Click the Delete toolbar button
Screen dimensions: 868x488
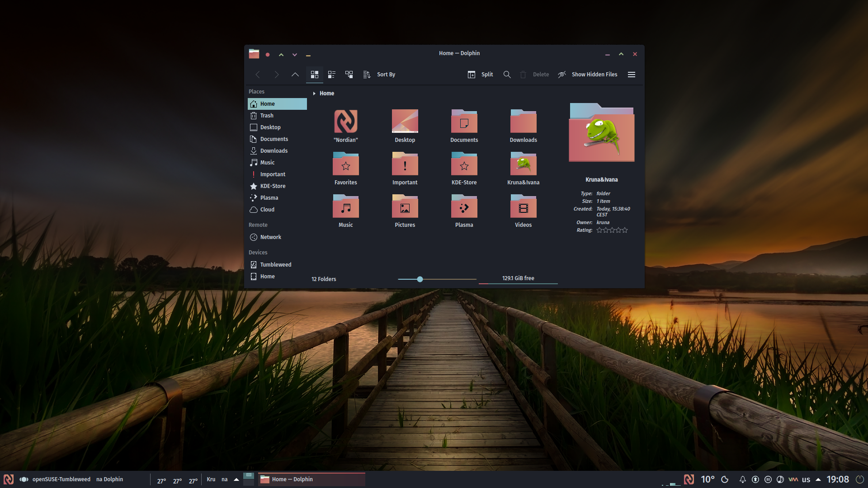pyautogui.click(x=534, y=75)
